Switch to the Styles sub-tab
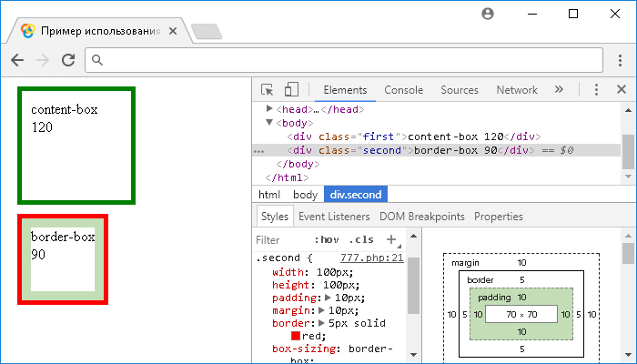Image resolution: width=637 pixels, height=364 pixels. point(275,217)
